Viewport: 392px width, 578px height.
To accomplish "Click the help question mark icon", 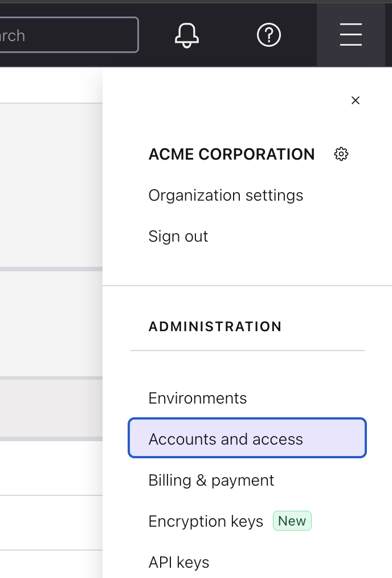I will (269, 35).
